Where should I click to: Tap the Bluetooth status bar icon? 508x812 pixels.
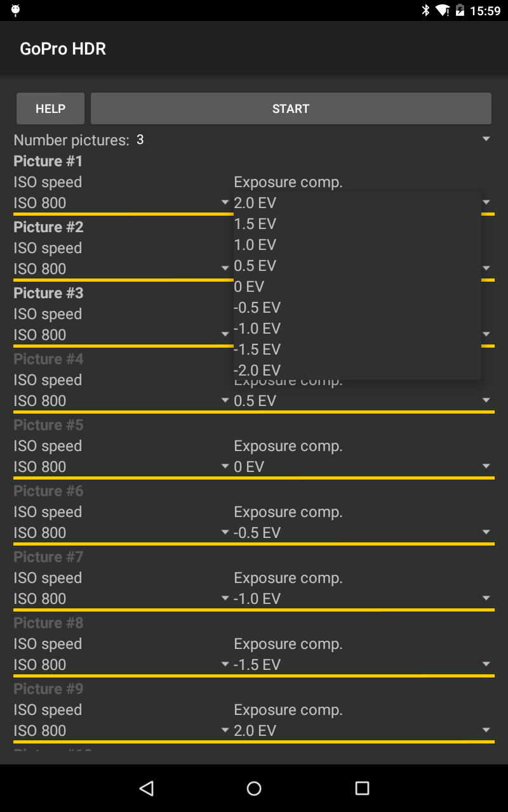coord(425,11)
